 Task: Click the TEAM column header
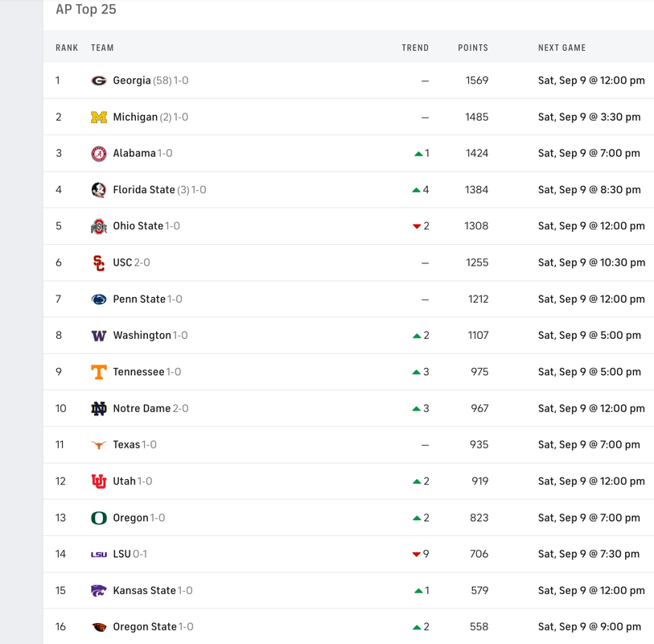(x=102, y=48)
